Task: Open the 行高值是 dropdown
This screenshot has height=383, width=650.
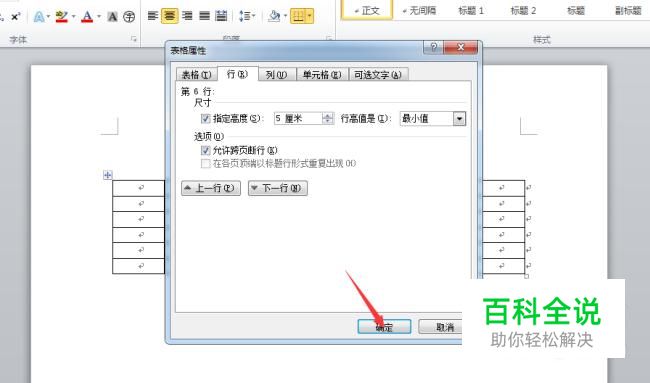Action: [x=459, y=119]
